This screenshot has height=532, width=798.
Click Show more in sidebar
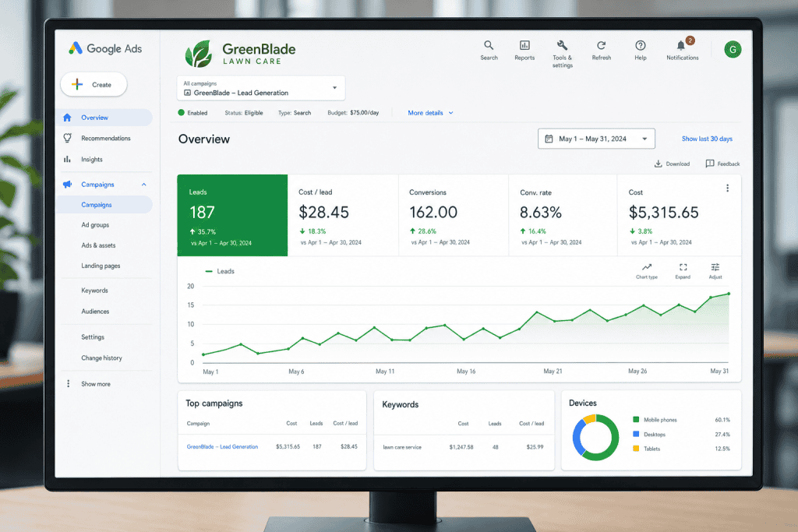96,383
